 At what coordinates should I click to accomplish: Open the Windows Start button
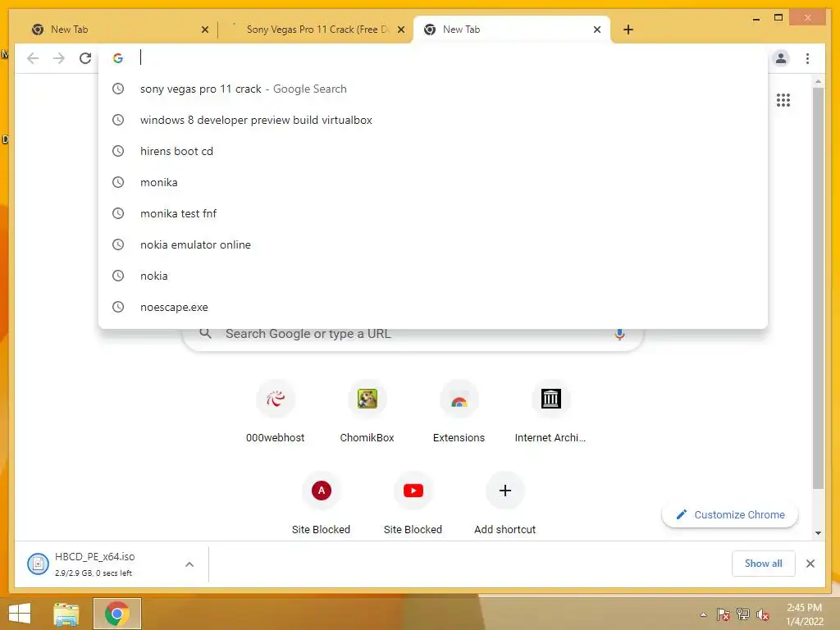(20, 614)
